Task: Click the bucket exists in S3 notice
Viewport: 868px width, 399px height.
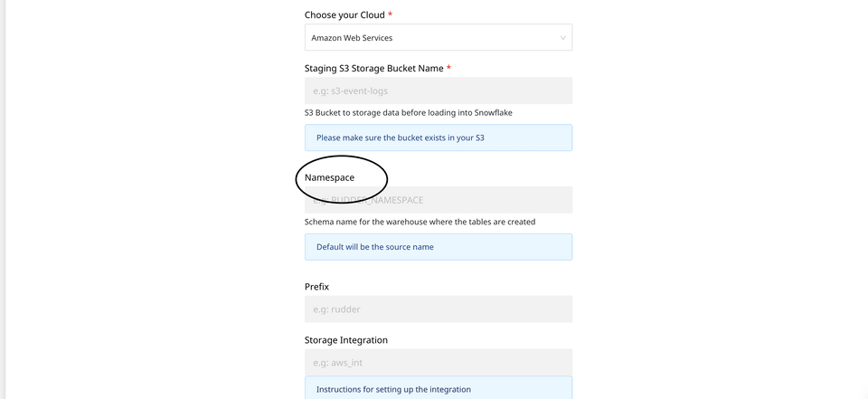Action: (400, 138)
